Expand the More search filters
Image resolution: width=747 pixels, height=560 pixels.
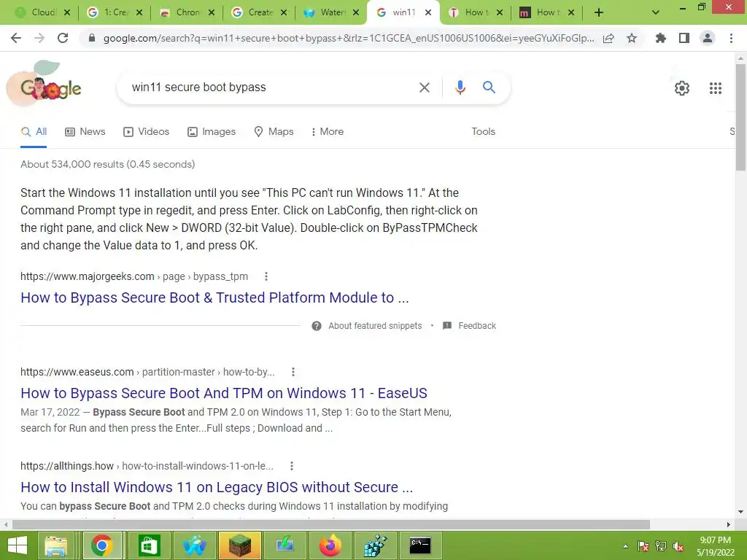tap(328, 131)
